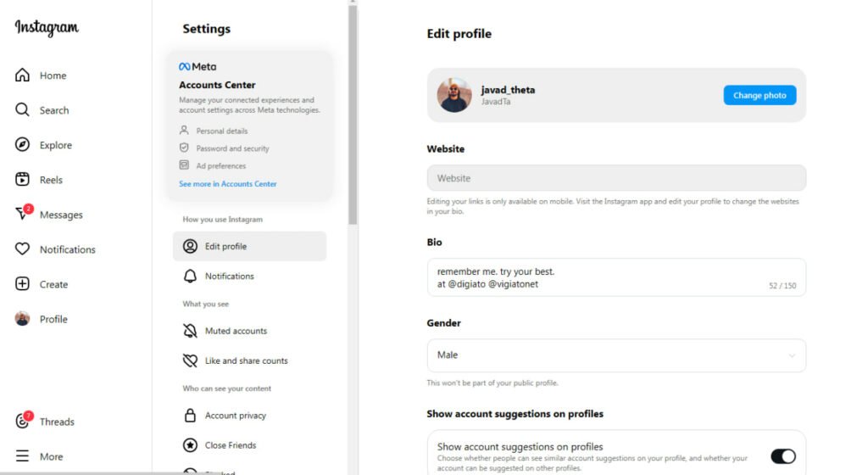
Task: Open Messages with the unread badge
Action: click(x=23, y=215)
